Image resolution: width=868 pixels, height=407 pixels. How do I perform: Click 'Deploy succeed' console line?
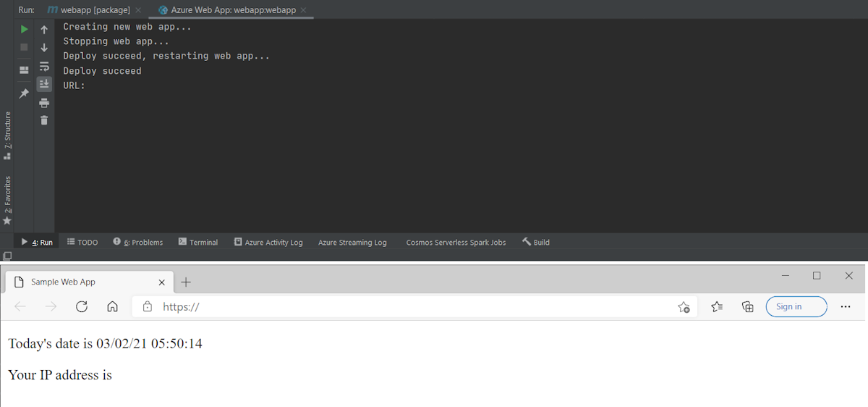pos(102,71)
